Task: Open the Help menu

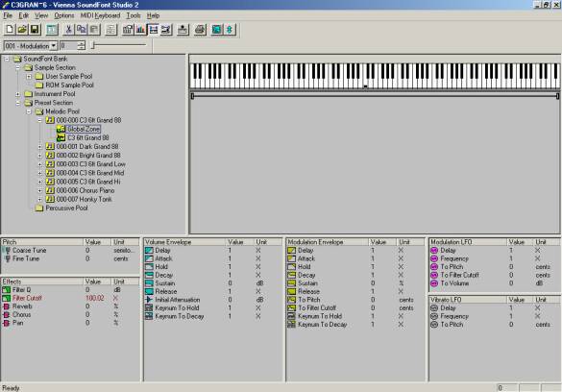Action: [x=153, y=15]
